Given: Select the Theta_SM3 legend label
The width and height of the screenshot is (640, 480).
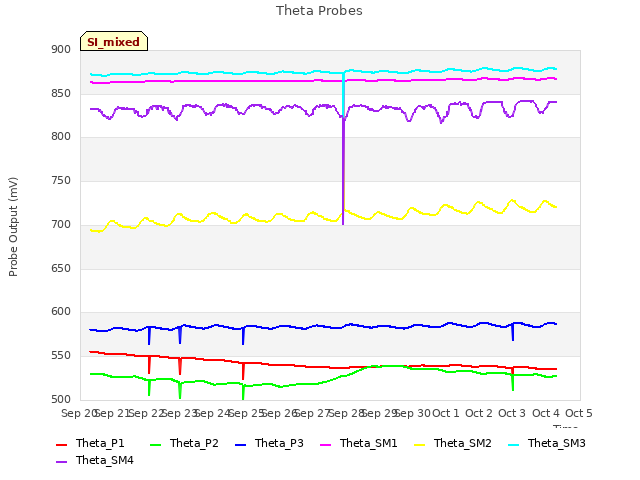Looking at the screenshot, I should [557, 443].
